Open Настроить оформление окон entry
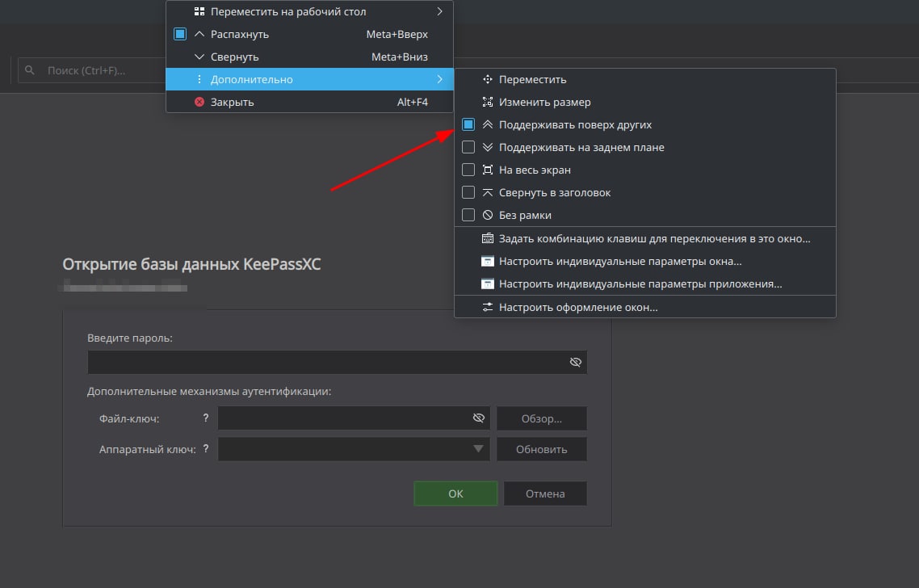Screen dimensions: 919x588 [644, 307]
